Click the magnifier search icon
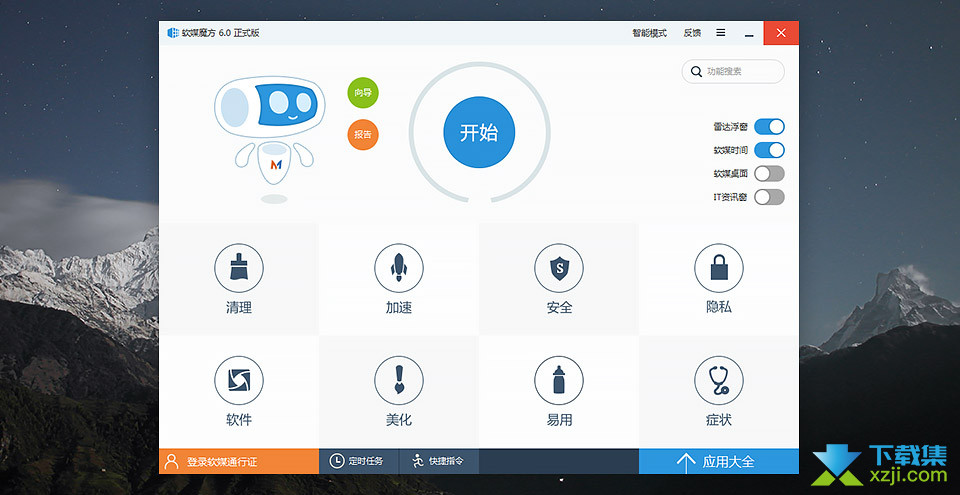The width and height of the screenshot is (960, 495). pyautogui.click(x=696, y=72)
